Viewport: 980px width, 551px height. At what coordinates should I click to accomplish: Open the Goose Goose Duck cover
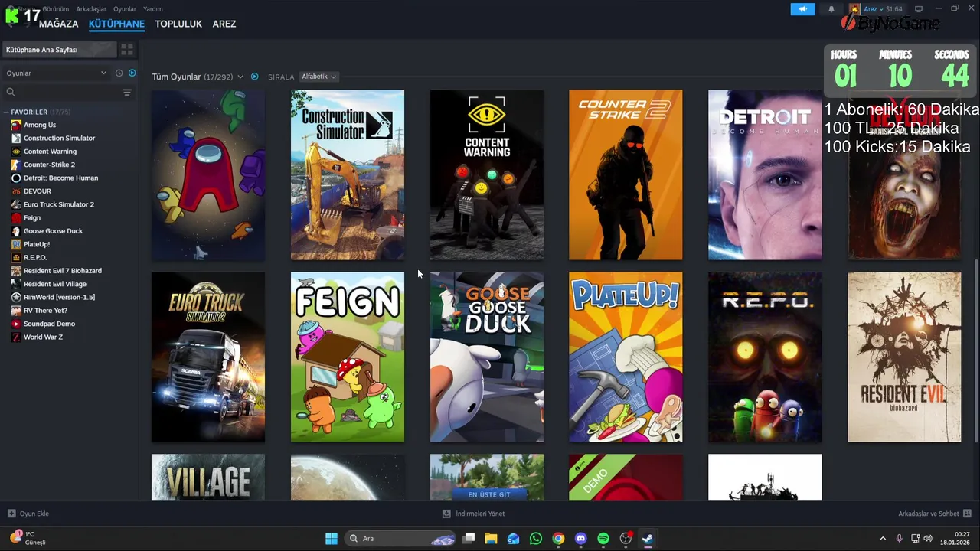[x=487, y=357]
